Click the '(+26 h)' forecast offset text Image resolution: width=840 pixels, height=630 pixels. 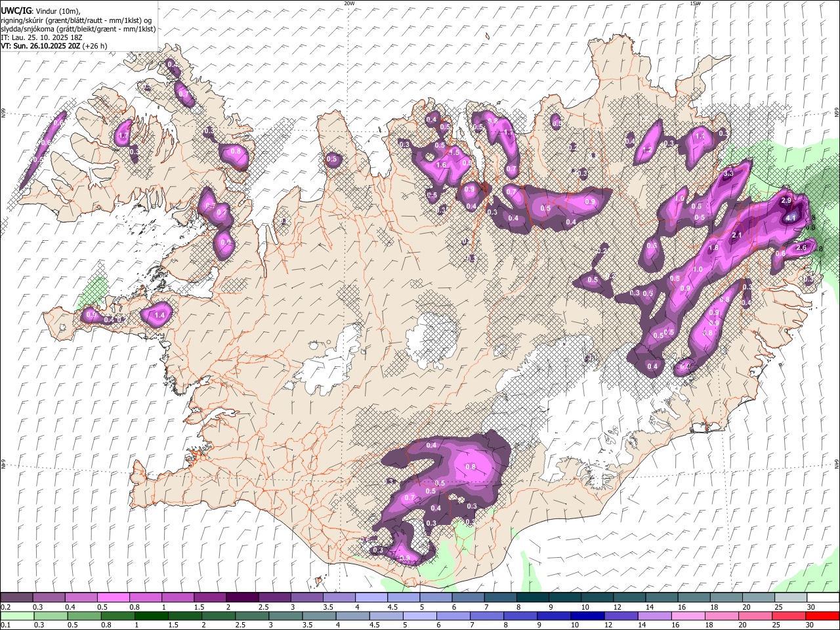[95, 46]
